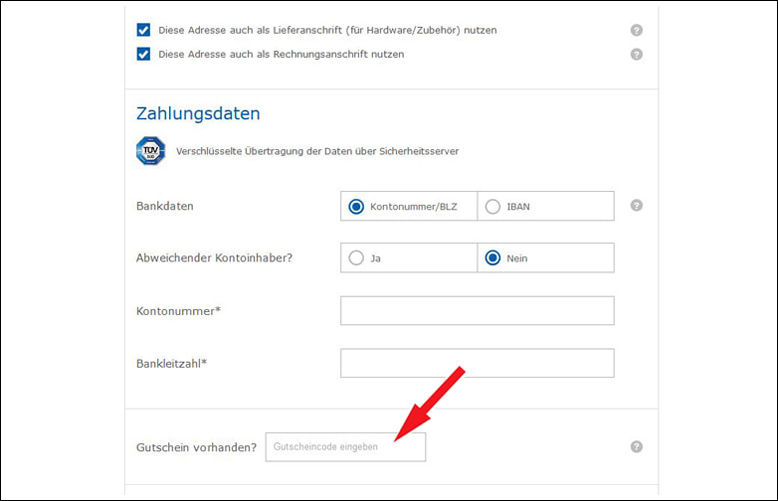Image resolution: width=778 pixels, height=501 pixels.
Task: Open help icon for Lieferanschrift option
Action: tap(637, 30)
